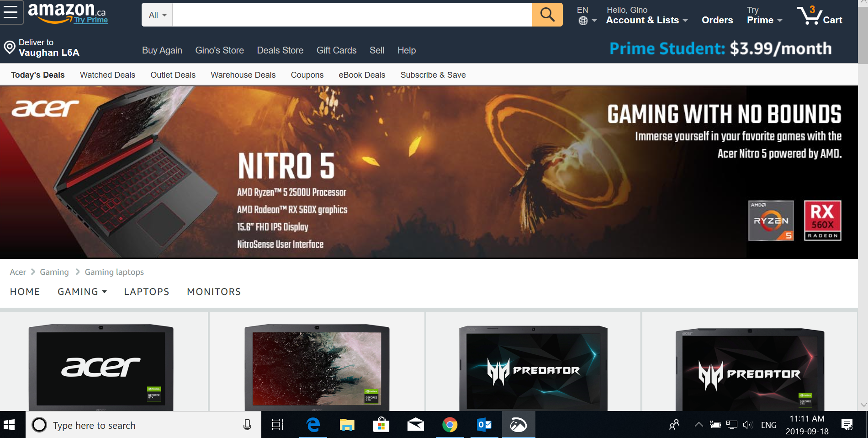Launch Microsoft Edge from the taskbar

pyautogui.click(x=313, y=425)
